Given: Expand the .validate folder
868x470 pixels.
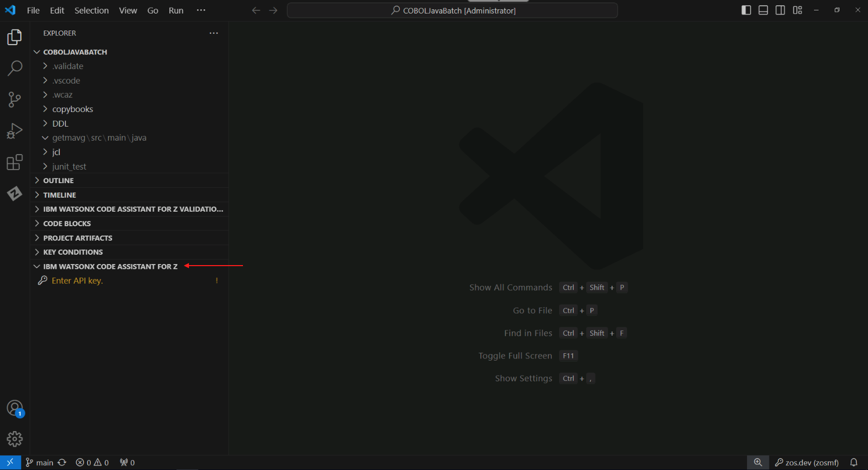Looking at the screenshot, I should tap(129, 66).
